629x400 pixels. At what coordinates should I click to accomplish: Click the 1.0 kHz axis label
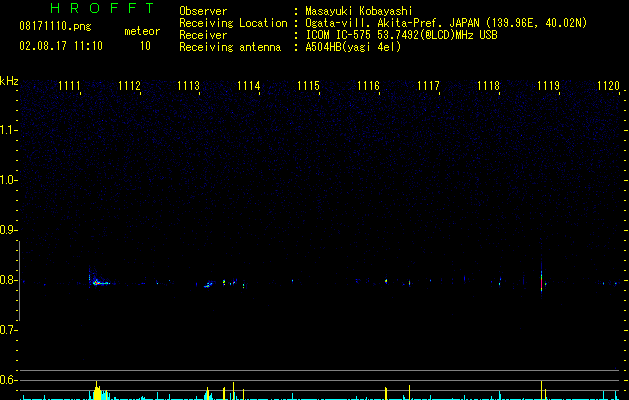pyautogui.click(x=8, y=180)
